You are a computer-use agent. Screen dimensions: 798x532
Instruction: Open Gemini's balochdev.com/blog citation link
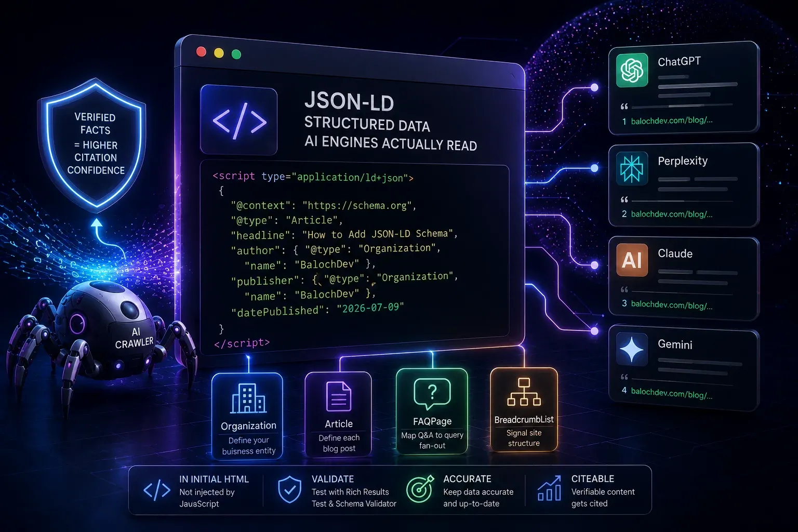pos(672,393)
